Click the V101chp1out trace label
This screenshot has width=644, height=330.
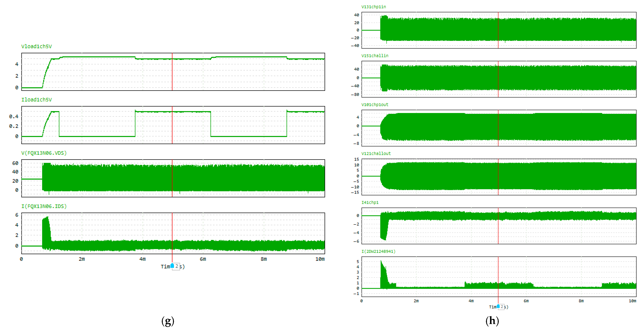coord(375,104)
